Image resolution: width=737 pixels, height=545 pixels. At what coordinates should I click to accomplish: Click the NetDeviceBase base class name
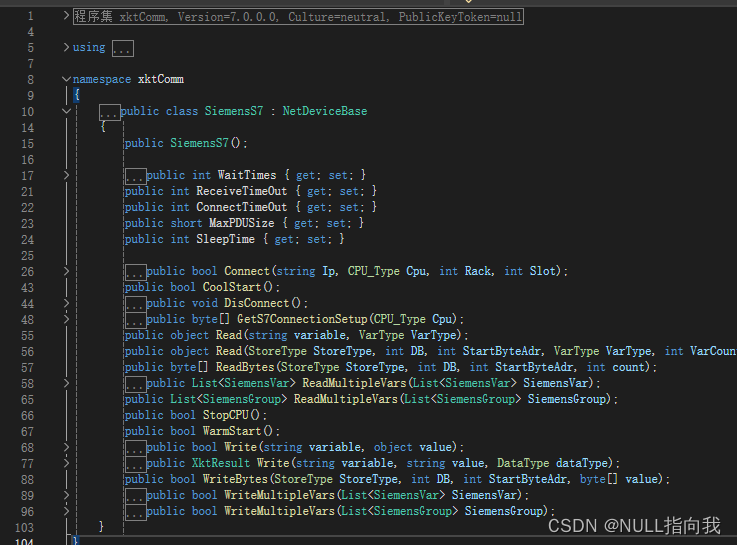325,111
